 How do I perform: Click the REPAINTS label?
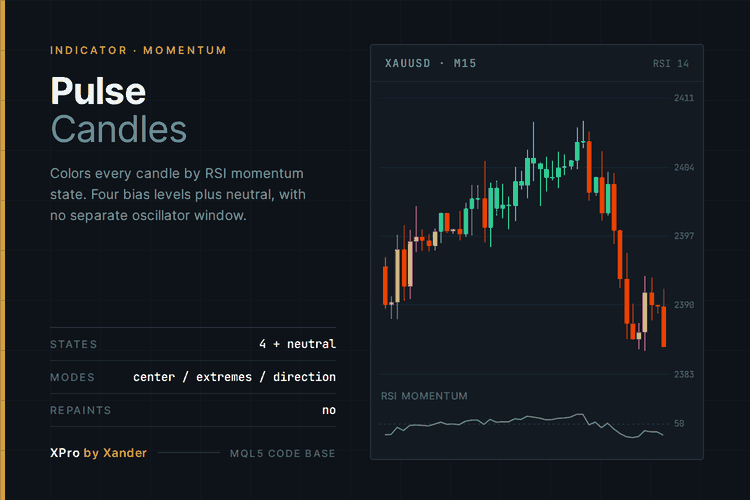tap(80, 410)
